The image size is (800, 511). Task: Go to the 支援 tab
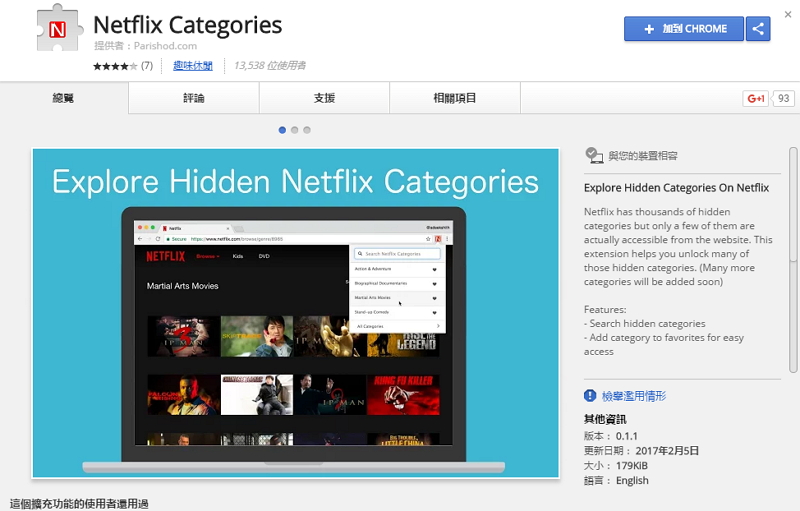324,98
